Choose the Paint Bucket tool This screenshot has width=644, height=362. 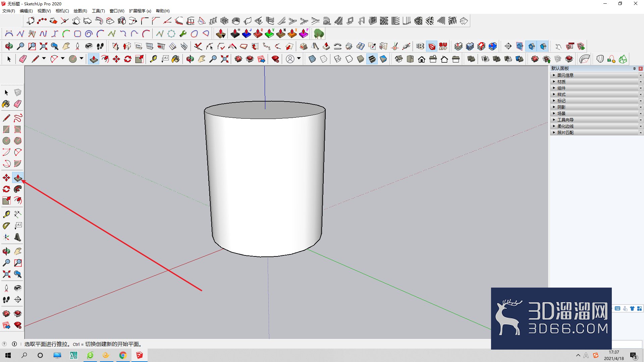click(6, 104)
